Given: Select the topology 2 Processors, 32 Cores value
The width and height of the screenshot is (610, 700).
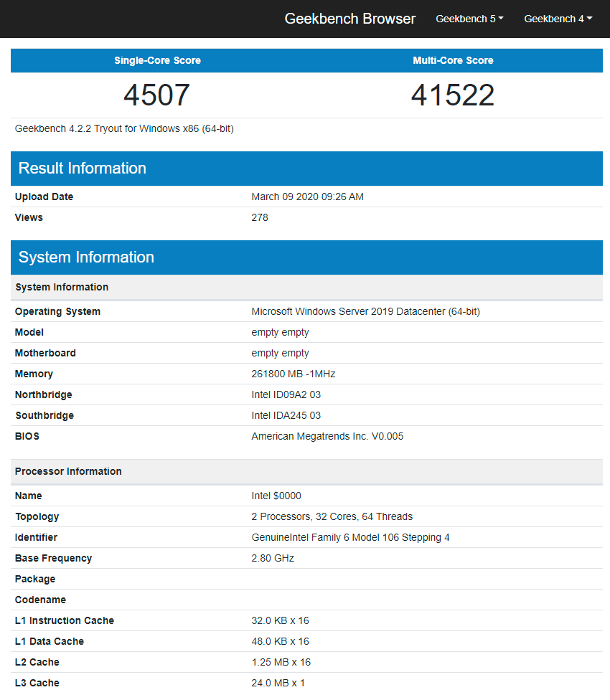Looking at the screenshot, I should click(332, 516).
